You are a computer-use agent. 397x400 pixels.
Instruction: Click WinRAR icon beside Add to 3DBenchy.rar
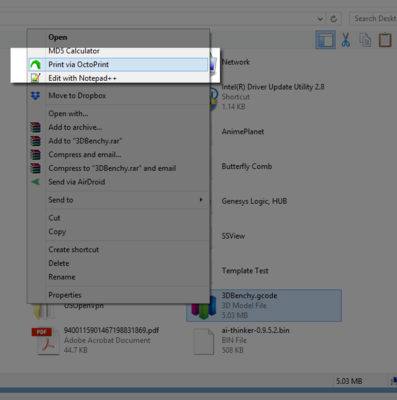[35, 141]
